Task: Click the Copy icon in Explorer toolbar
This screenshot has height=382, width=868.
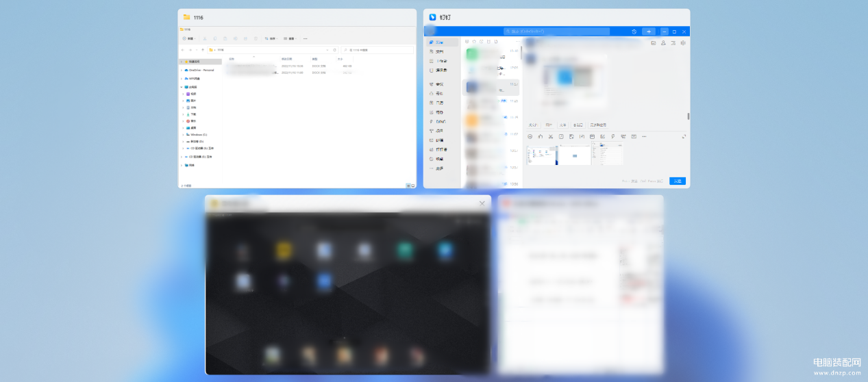Action: [215, 38]
